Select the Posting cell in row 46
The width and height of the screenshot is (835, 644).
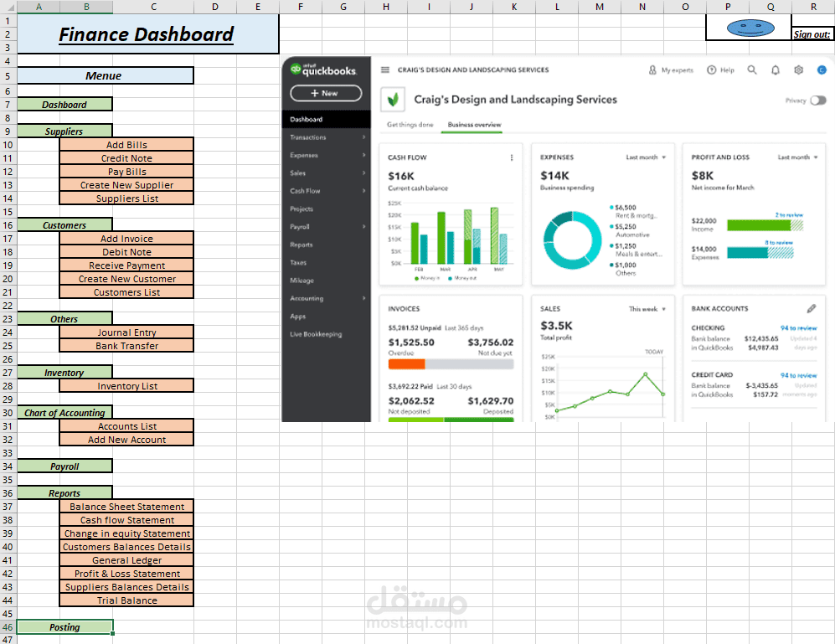pos(64,627)
